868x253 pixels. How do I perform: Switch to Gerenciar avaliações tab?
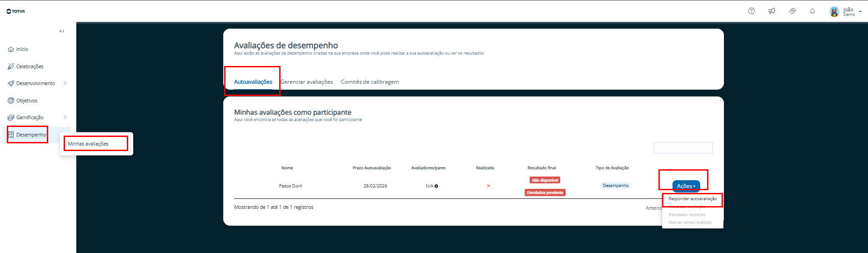point(307,82)
